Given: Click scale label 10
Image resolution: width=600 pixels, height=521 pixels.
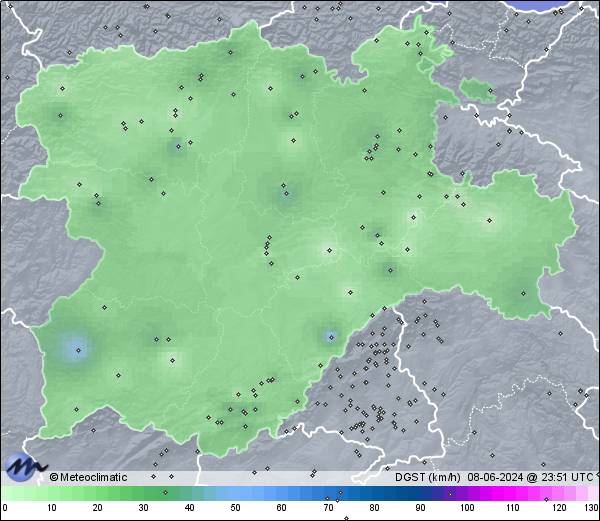Looking at the screenshot, I should 52,508.
